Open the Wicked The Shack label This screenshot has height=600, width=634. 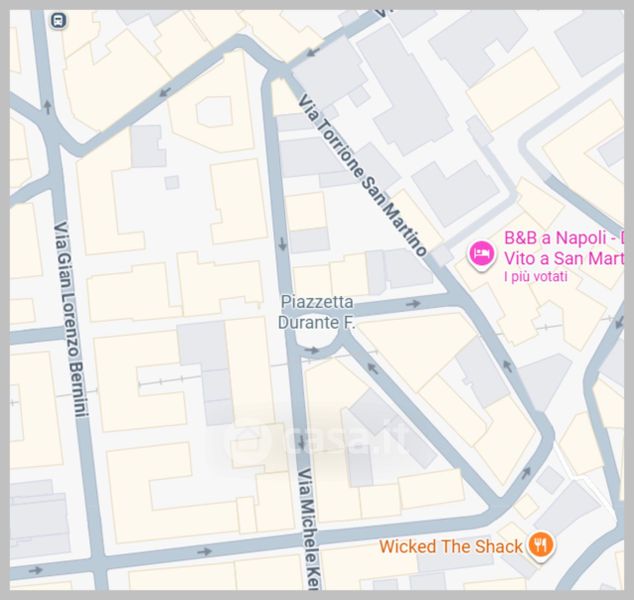[x=451, y=547]
